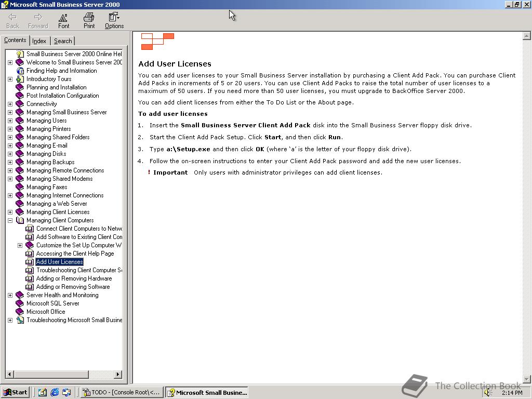This screenshot has width=532, height=399.
Task: Click the page icon beside Adding or Removing Software
Action: coord(30,287)
